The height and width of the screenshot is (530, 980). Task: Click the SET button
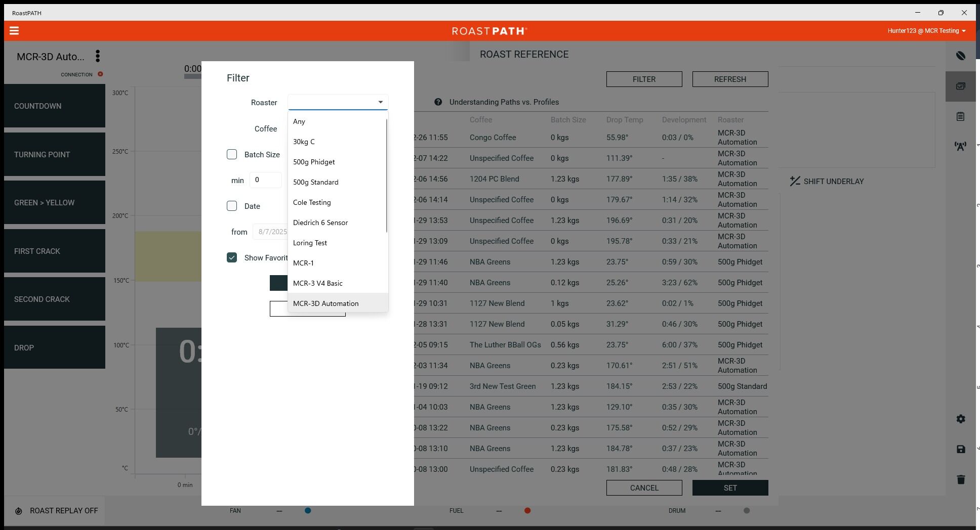[x=730, y=488]
